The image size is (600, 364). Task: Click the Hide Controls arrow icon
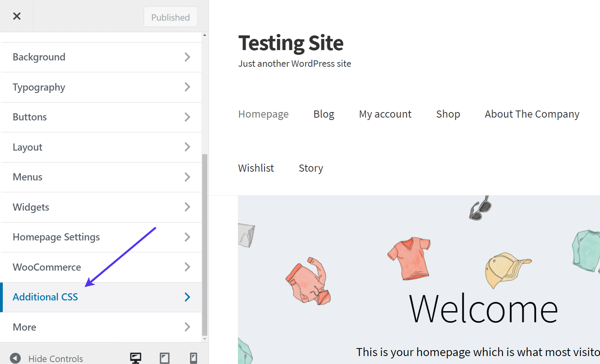(x=15, y=358)
